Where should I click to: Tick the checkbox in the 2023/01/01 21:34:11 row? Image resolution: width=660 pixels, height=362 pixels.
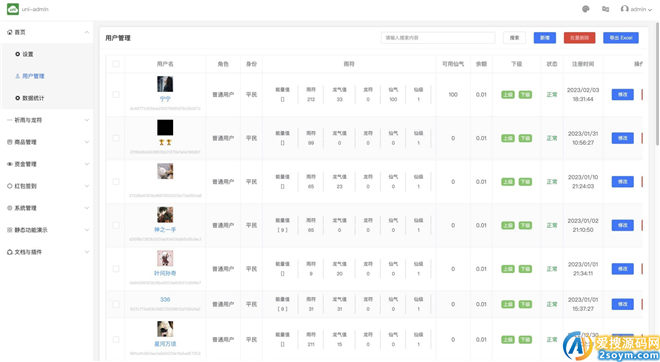click(x=116, y=269)
